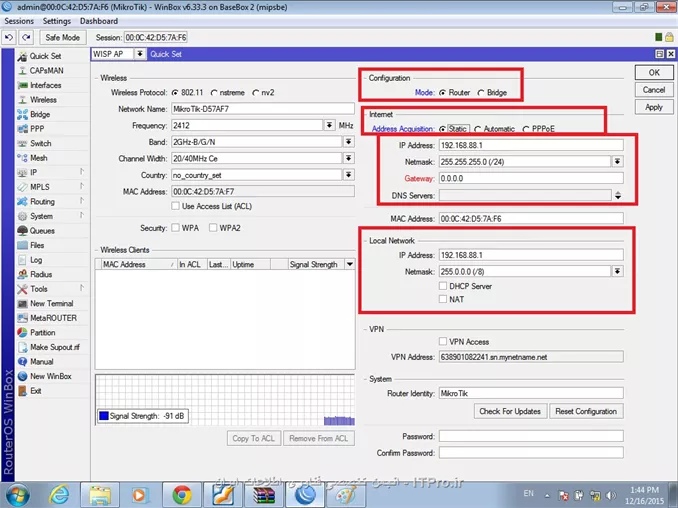Open MetaROUTER in the sidebar

coord(53,318)
